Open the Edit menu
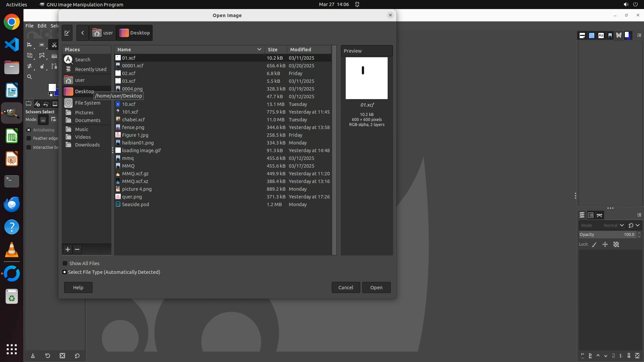This screenshot has height=362, width=644. [42, 26]
